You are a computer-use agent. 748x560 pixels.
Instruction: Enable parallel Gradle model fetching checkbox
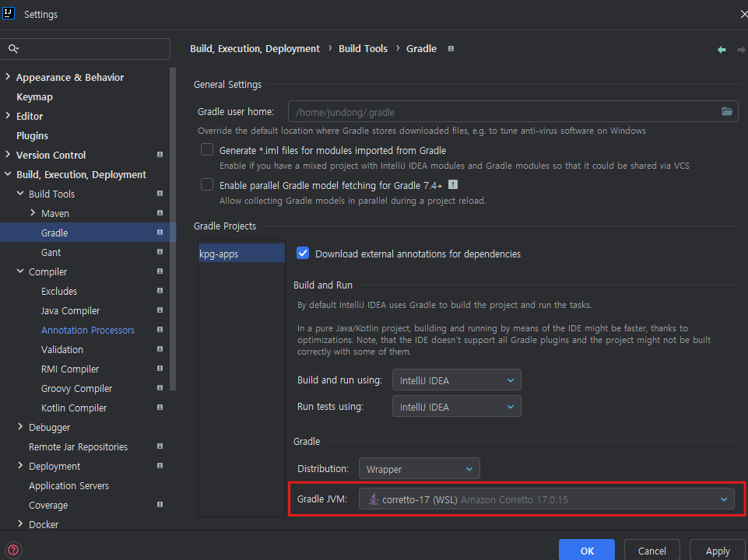pos(207,184)
